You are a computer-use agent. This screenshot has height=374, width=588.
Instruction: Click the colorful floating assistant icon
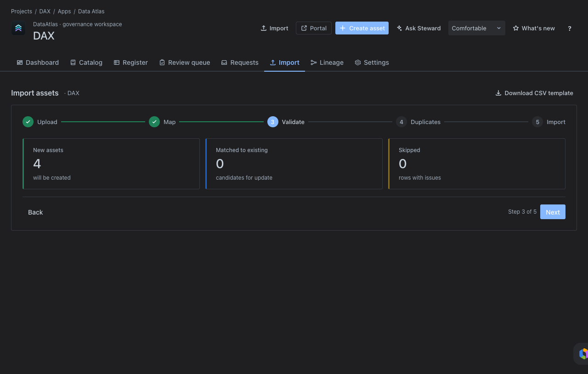point(583,354)
